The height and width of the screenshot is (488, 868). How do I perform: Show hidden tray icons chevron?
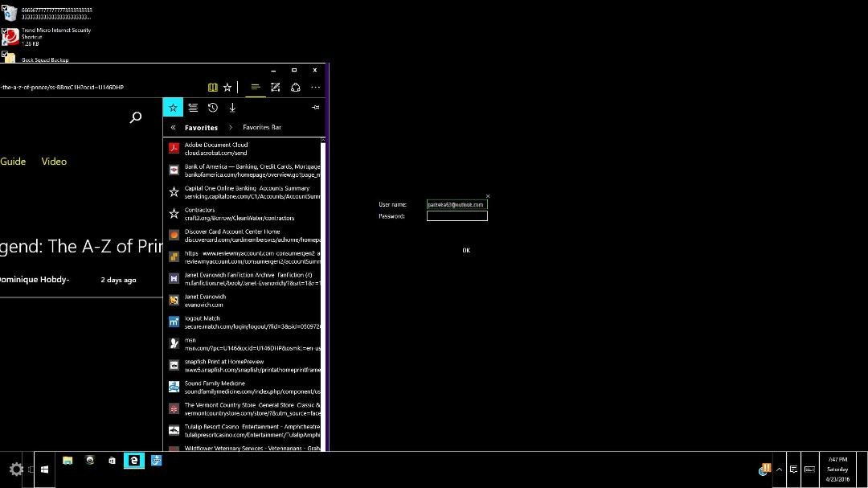click(779, 470)
